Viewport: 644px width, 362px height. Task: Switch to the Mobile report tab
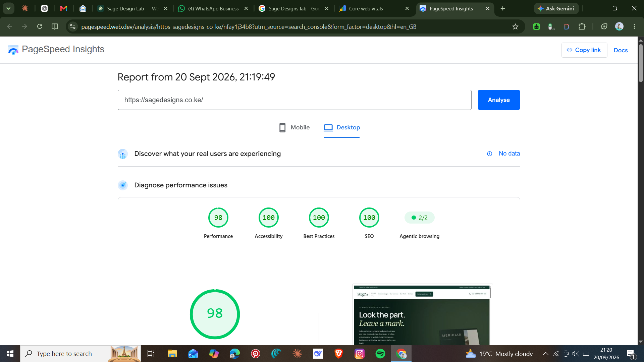tap(294, 128)
